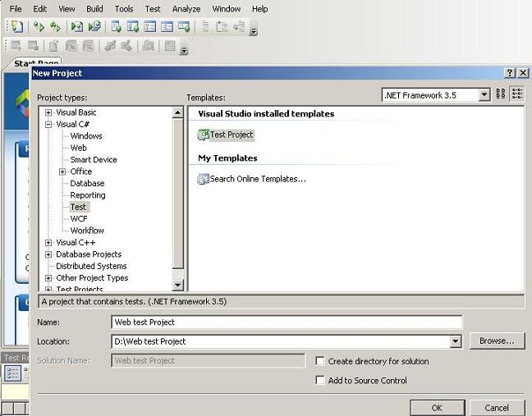
Task: Open the second toolbar's overflow options arrow
Action: [184, 51]
